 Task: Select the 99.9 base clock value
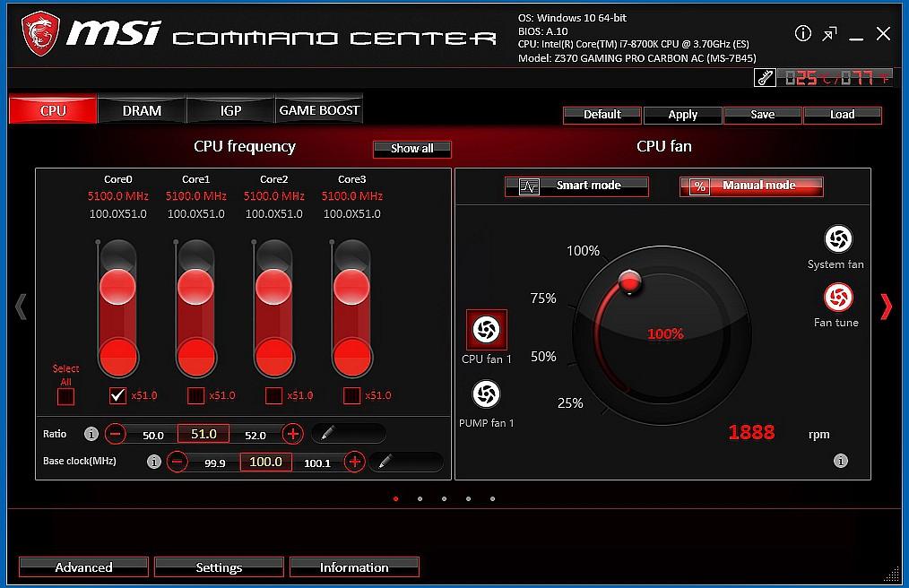tap(215, 463)
